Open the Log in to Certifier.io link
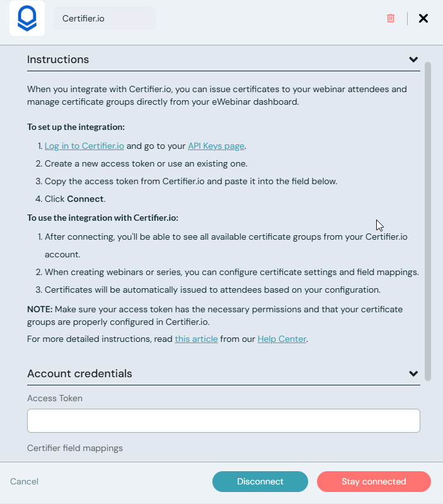 point(84,146)
